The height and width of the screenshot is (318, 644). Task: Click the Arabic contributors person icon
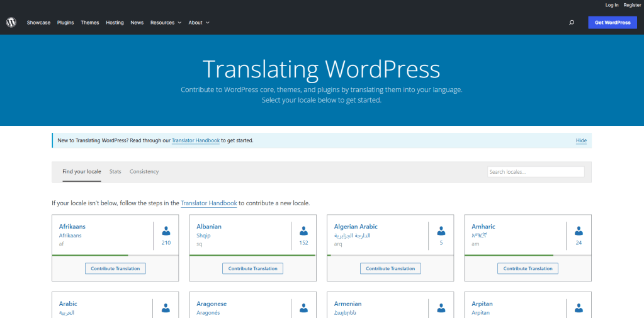click(166, 308)
